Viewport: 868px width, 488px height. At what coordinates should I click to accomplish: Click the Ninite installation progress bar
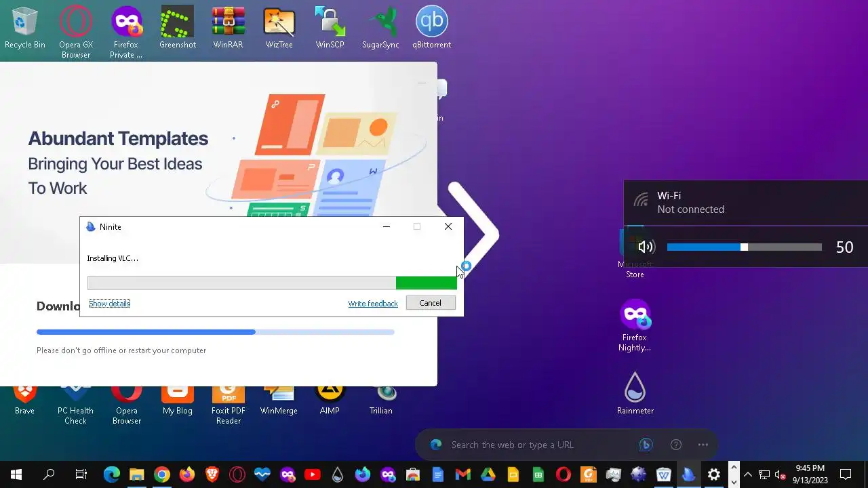272,283
